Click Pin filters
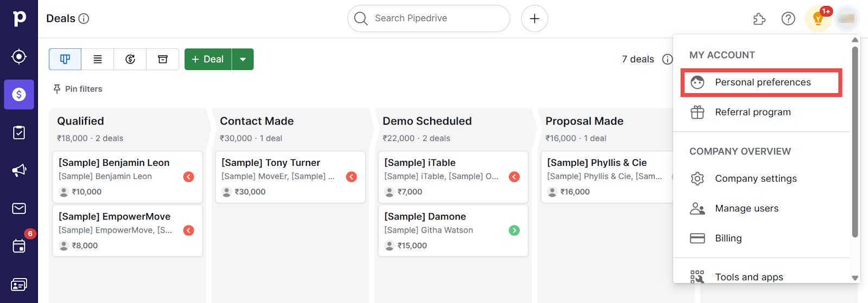Screen dimensions: 868x303 click(78, 89)
